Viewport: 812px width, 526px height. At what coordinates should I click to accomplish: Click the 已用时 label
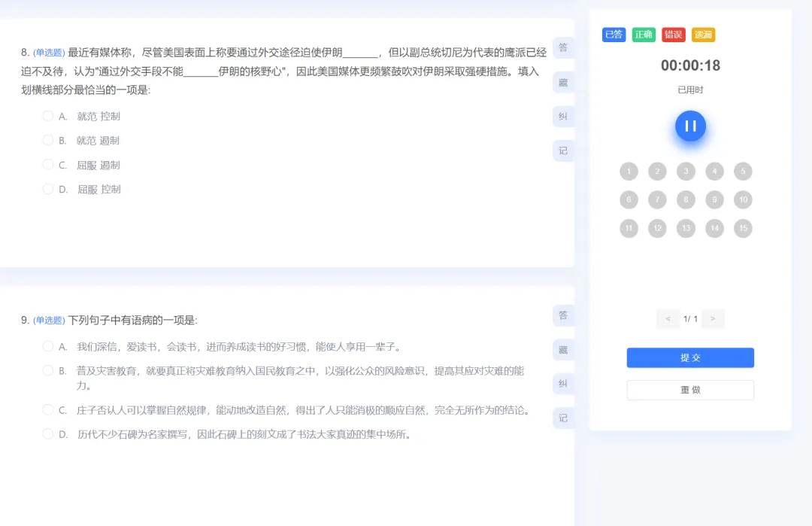tap(690, 90)
